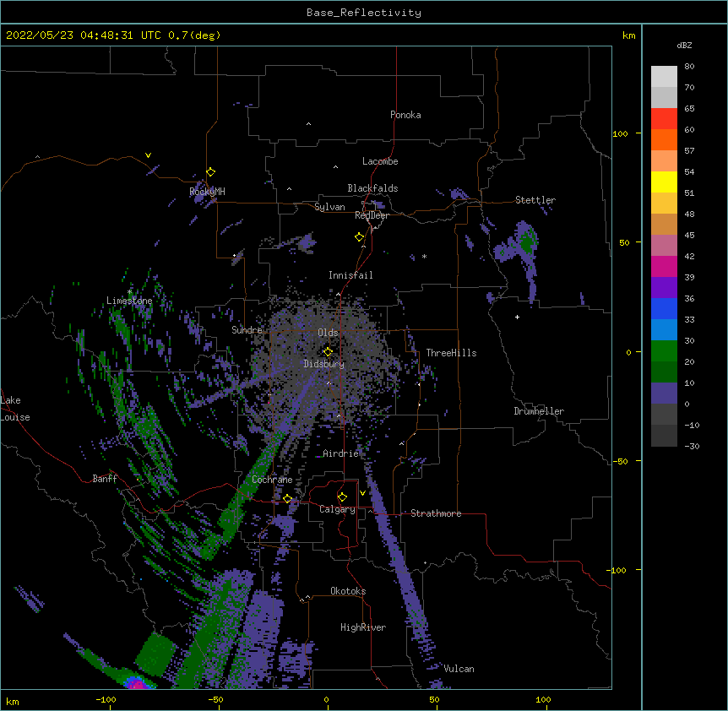Click the blue-magenta high reflectivity cell at map bottom-left

137,683
